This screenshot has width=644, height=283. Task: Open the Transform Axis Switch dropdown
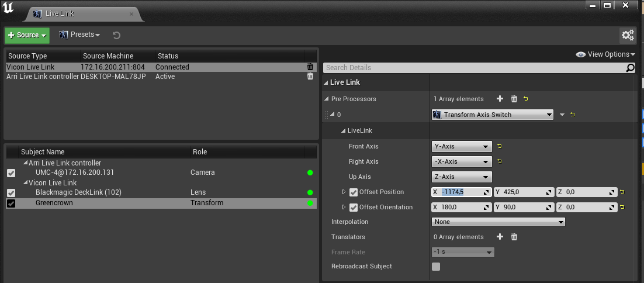tap(492, 115)
